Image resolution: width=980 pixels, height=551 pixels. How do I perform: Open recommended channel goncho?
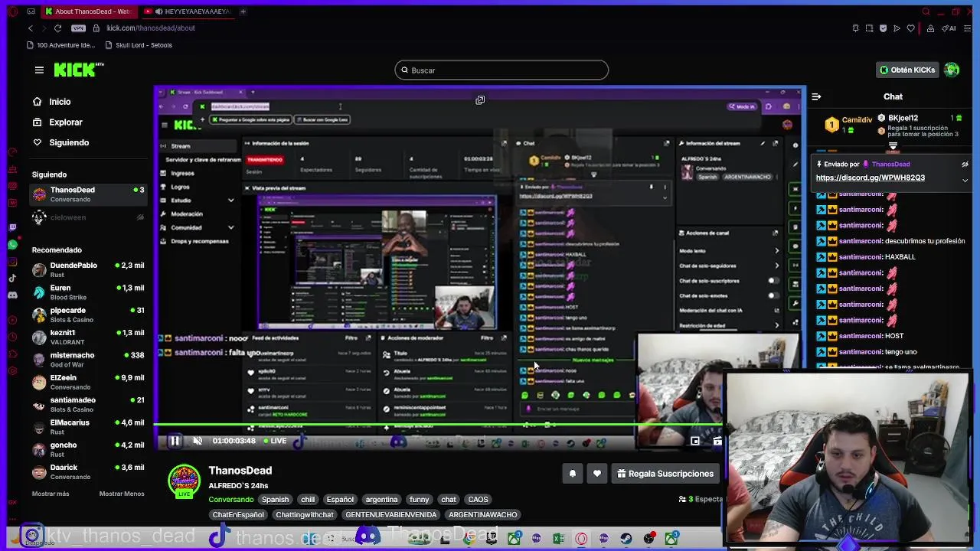pos(89,449)
